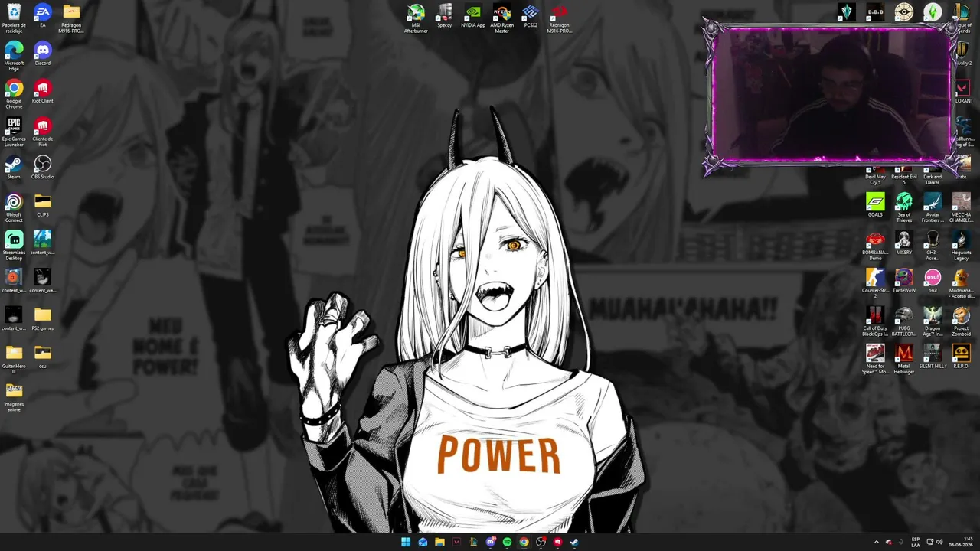The width and height of the screenshot is (980, 551).
Task: Select the AMD Ryzen Master shortcut
Action: tap(501, 19)
